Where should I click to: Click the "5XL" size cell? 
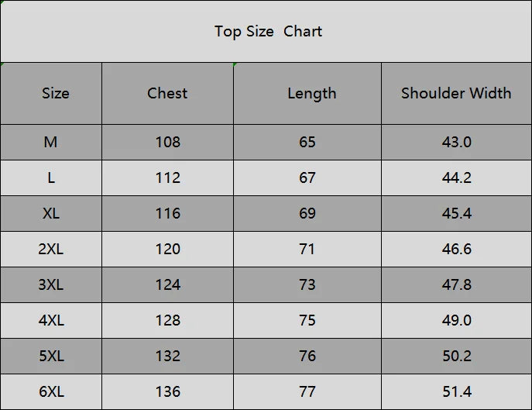(x=51, y=356)
